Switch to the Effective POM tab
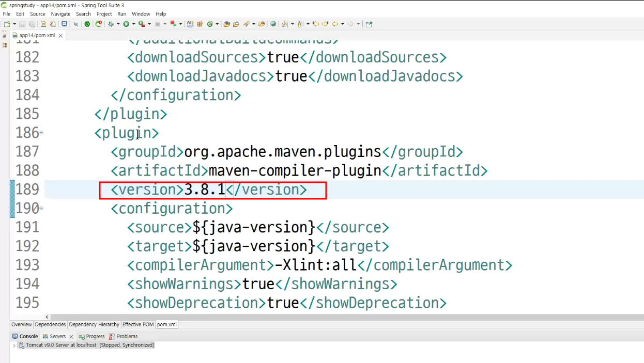644x363 pixels. point(138,324)
